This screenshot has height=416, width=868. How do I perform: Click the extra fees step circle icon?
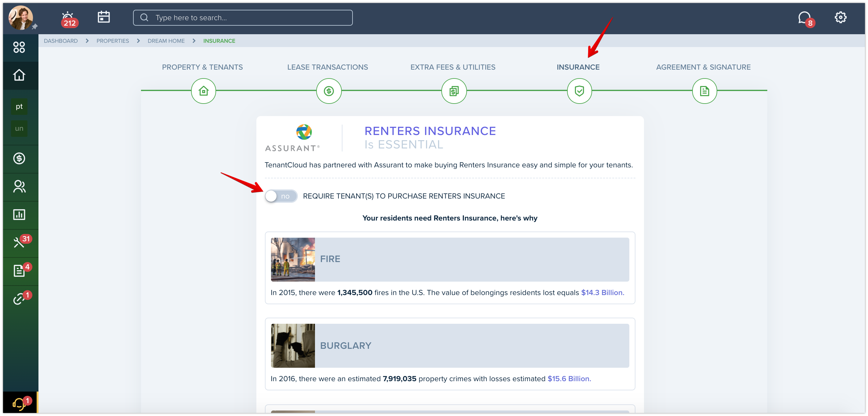coord(454,91)
